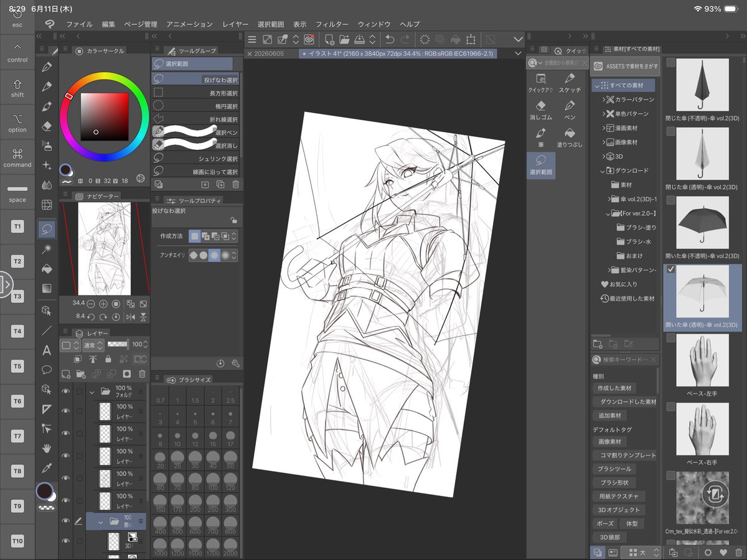Expand 単色パターン folder in material tree

coord(604,114)
